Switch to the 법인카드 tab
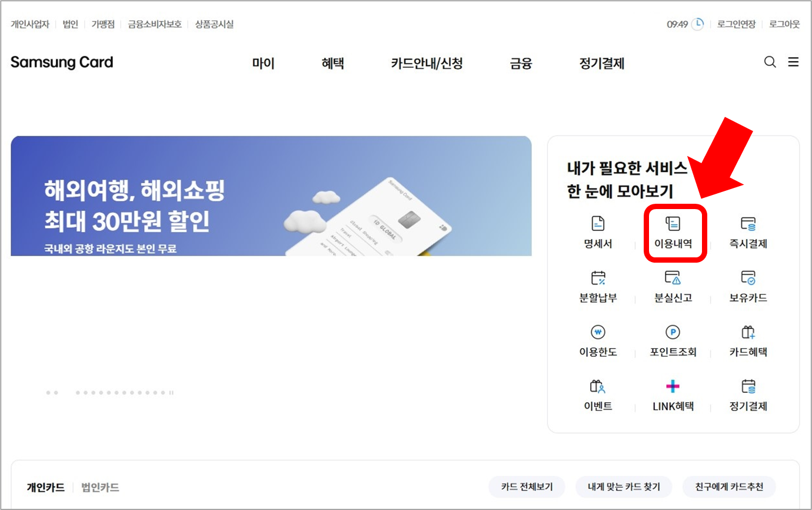This screenshot has width=812, height=510. (x=100, y=487)
